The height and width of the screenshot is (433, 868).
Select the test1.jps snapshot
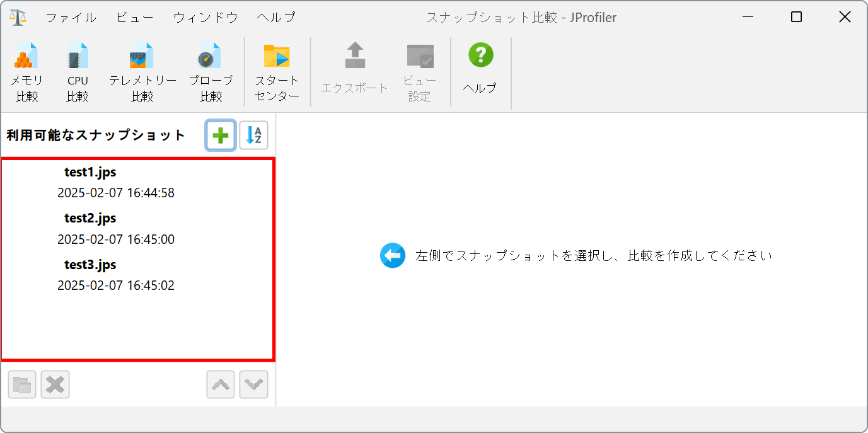point(90,172)
